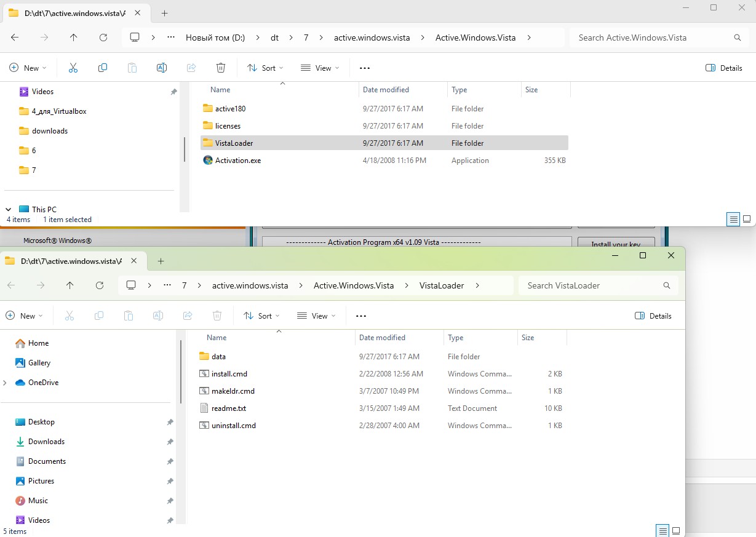Click Search Active.Windows.Vista field
Viewport: 756px width, 537px height.
point(658,38)
